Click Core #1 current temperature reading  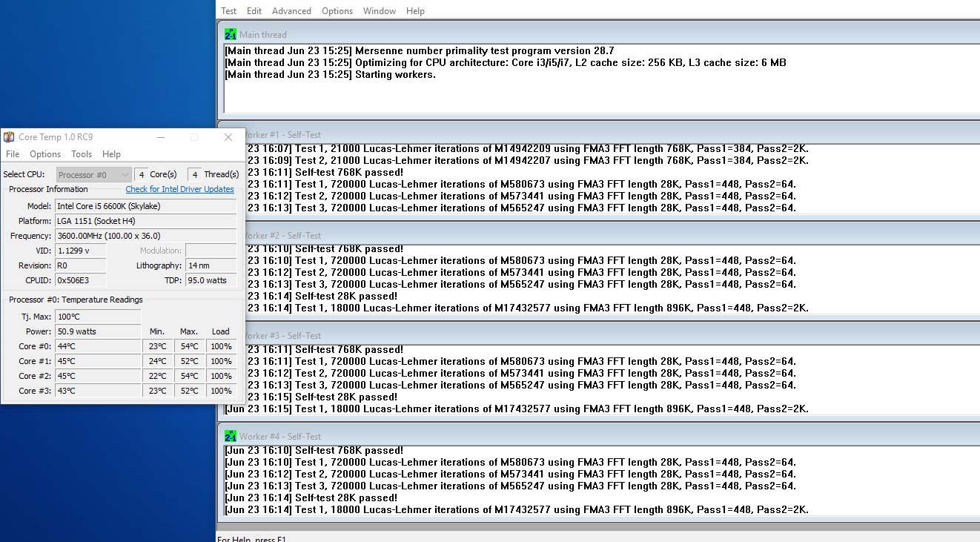tap(98, 361)
